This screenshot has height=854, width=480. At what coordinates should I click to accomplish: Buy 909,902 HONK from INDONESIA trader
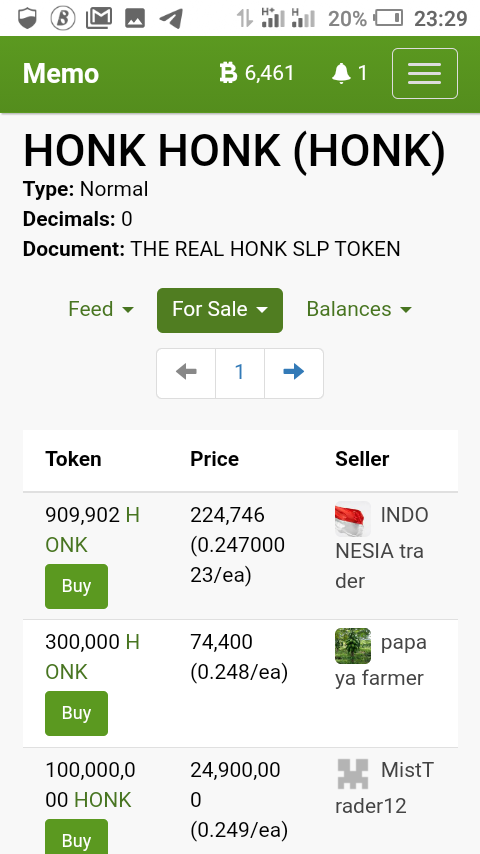[x=76, y=586]
